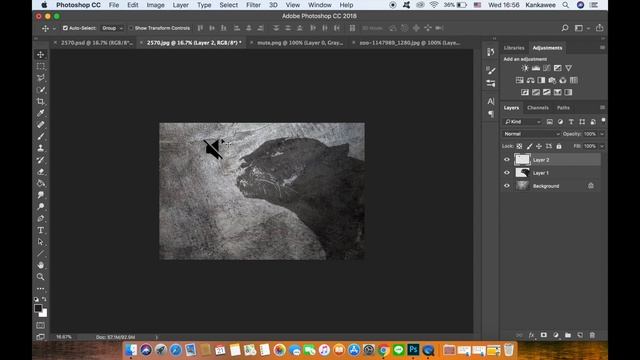This screenshot has width=640, height=360.
Task: Select the Healing Brush tool
Action: tap(40, 125)
